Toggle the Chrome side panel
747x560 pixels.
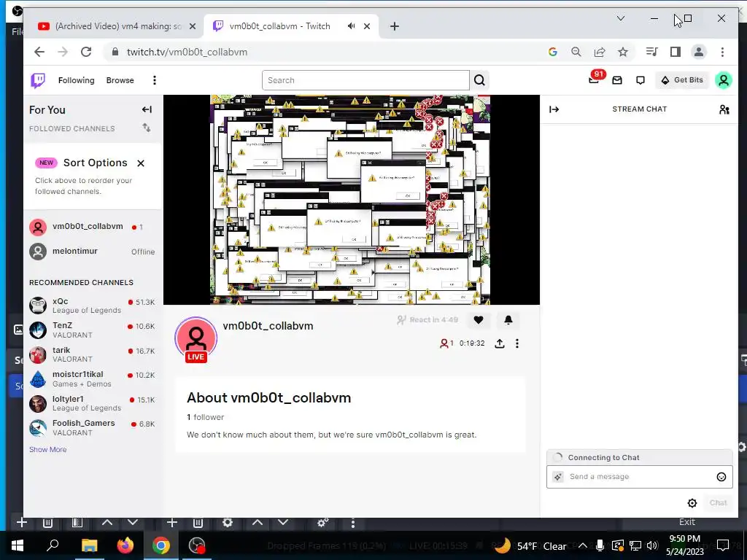(675, 52)
